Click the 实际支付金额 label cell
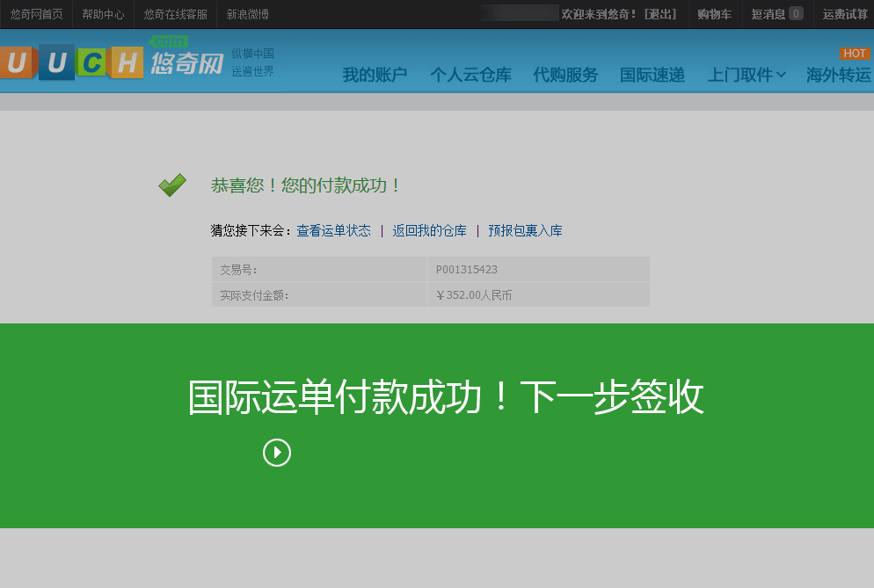Screen dimensions: 874x588 tap(319, 294)
